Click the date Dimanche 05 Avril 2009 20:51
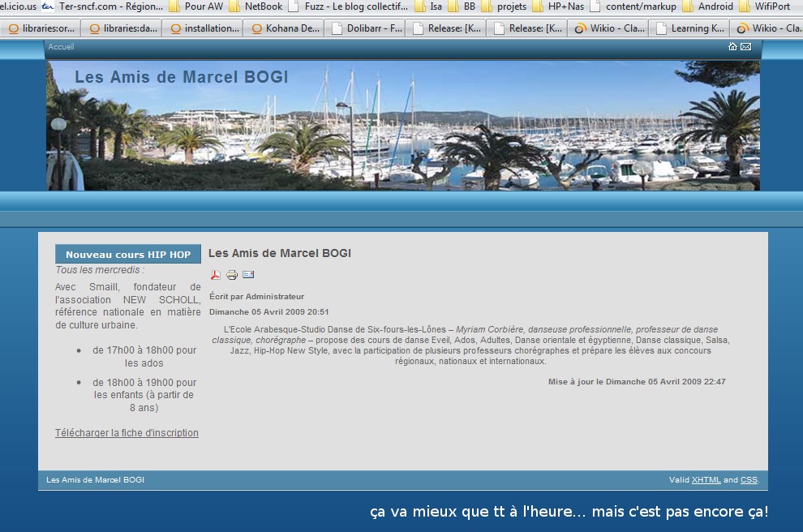The width and height of the screenshot is (803, 532). 268,312
